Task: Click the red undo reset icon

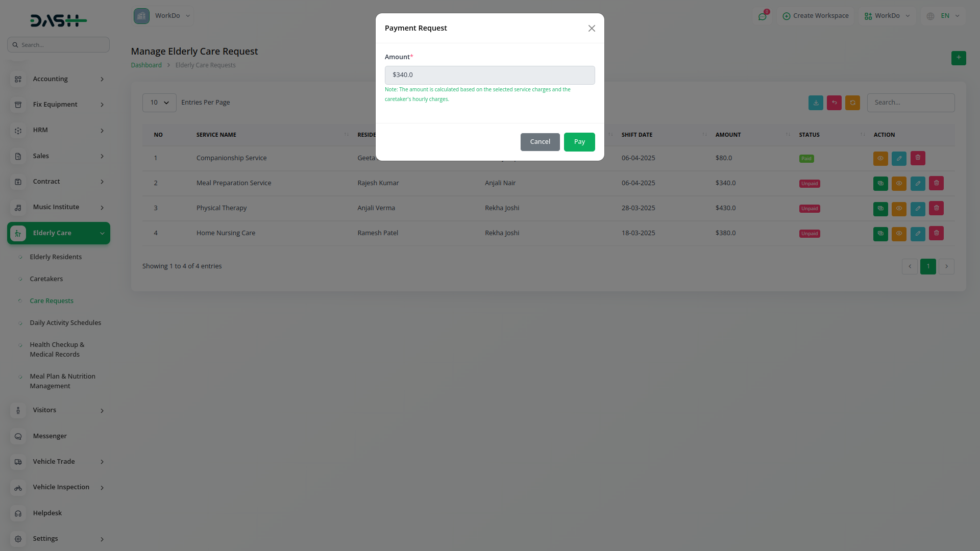Action: 834,103
